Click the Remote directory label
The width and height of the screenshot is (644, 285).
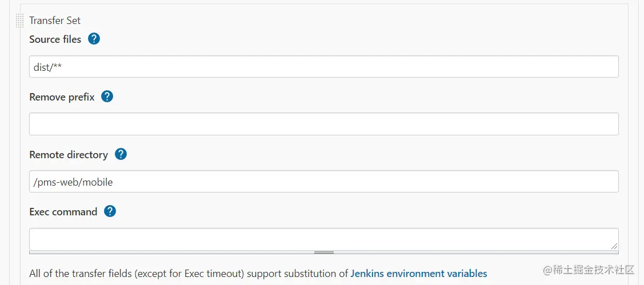[69, 155]
